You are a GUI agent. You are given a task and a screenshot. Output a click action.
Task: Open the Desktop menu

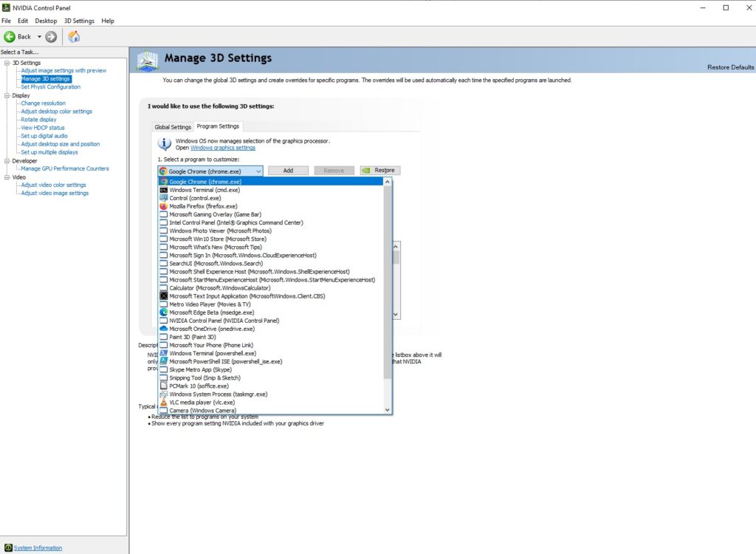point(46,21)
